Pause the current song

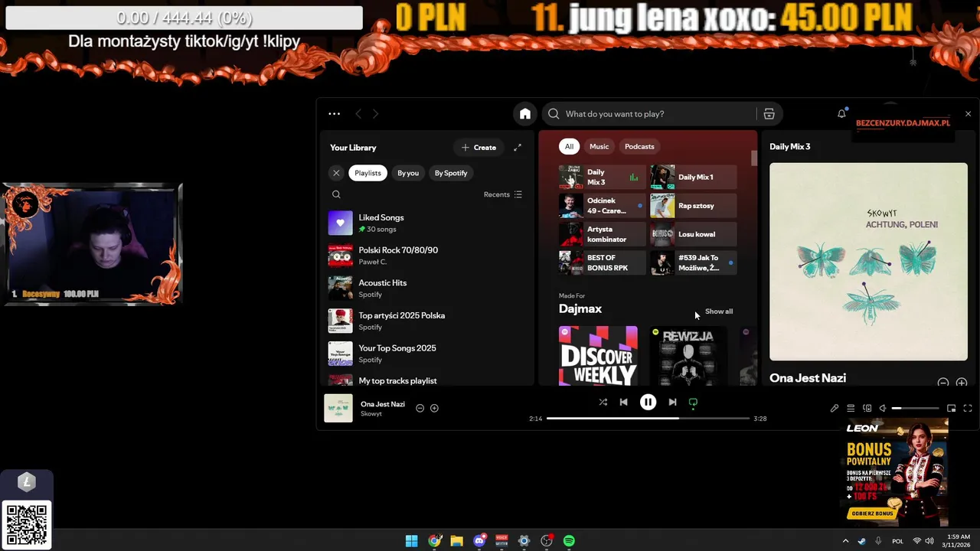[648, 402]
